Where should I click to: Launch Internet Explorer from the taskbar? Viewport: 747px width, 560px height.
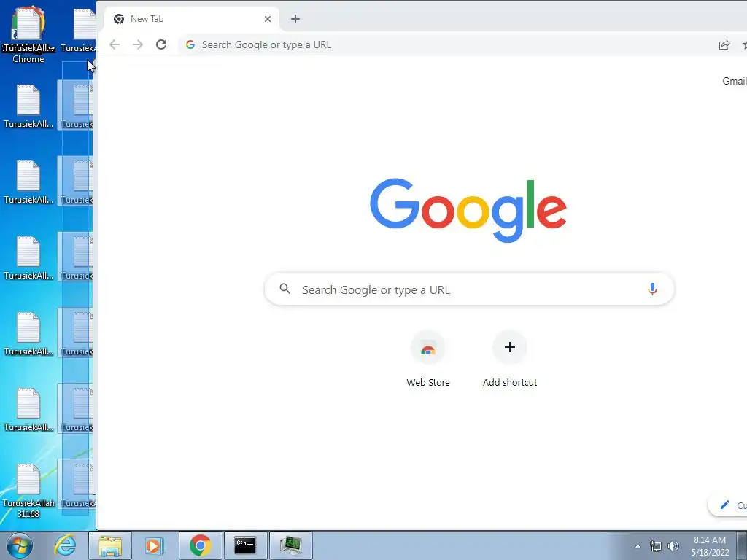pos(65,545)
